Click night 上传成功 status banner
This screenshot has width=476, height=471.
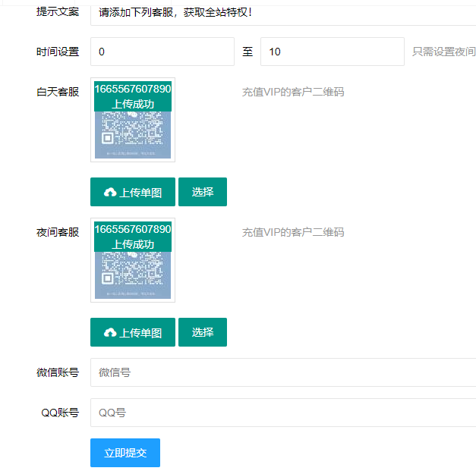133,237
